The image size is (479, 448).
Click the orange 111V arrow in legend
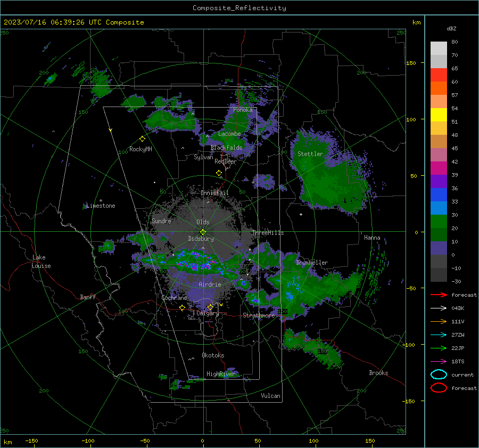tap(439, 321)
